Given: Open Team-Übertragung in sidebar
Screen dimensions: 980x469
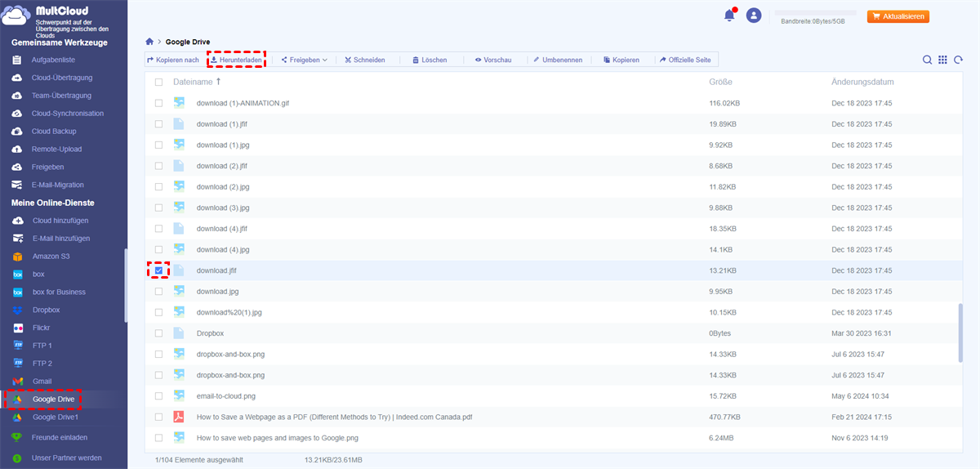Looking at the screenshot, I should (x=61, y=96).
